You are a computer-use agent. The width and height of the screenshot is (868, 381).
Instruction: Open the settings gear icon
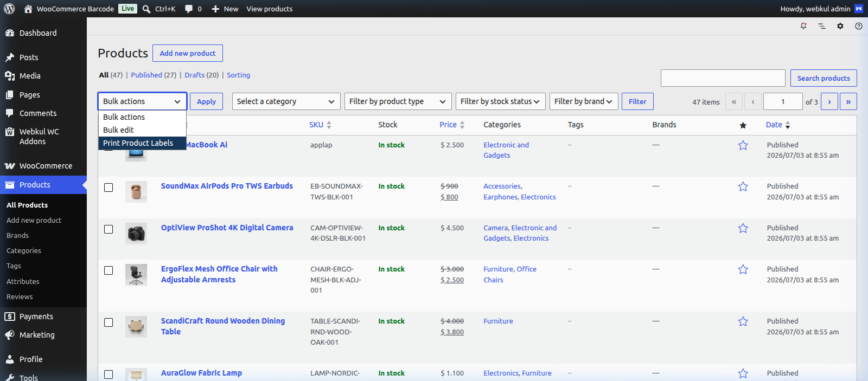click(x=840, y=26)
